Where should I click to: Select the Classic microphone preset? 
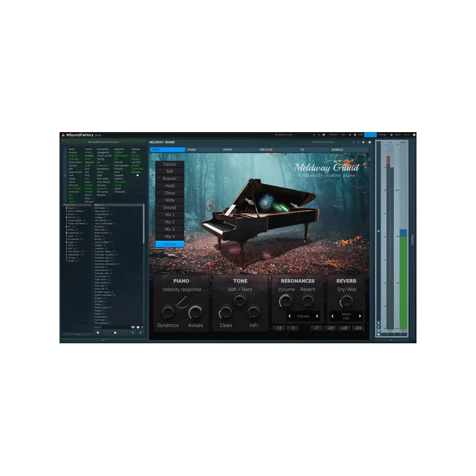coord(170,164)
